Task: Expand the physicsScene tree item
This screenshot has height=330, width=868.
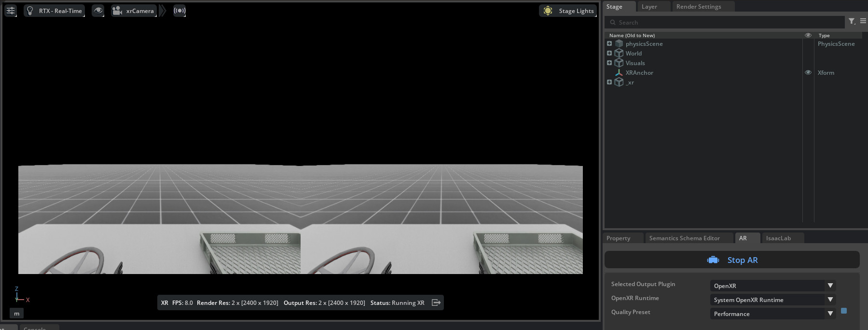Action: [609, 43]
